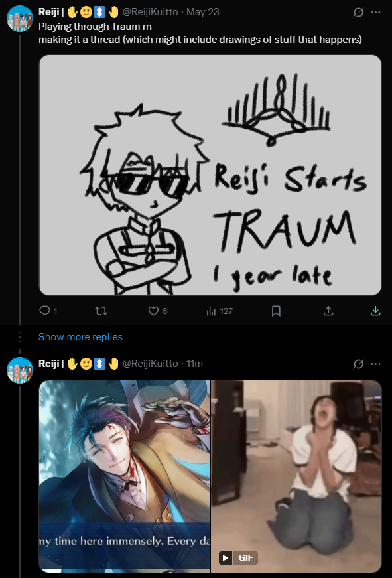Expand Show more replies

(80, 337)
